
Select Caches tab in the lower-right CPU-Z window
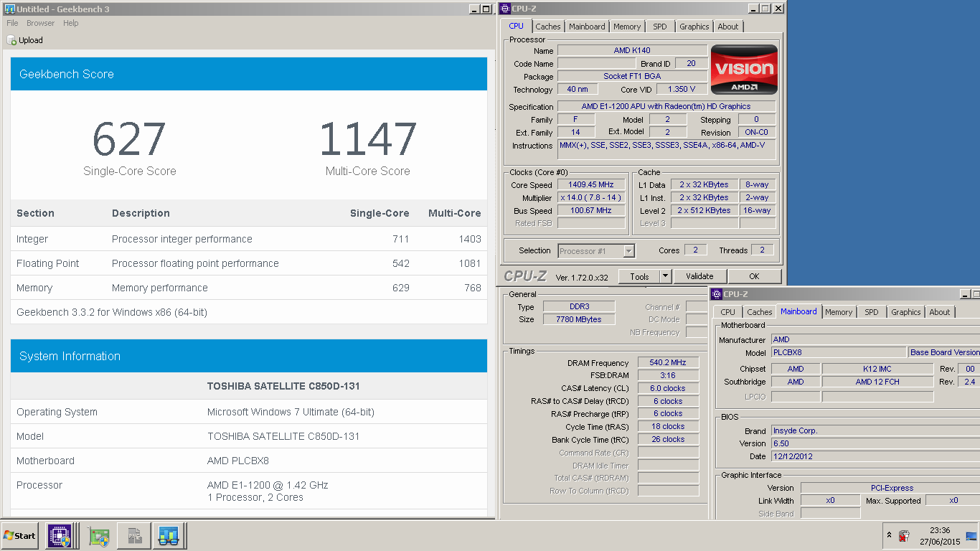[760, 312]
